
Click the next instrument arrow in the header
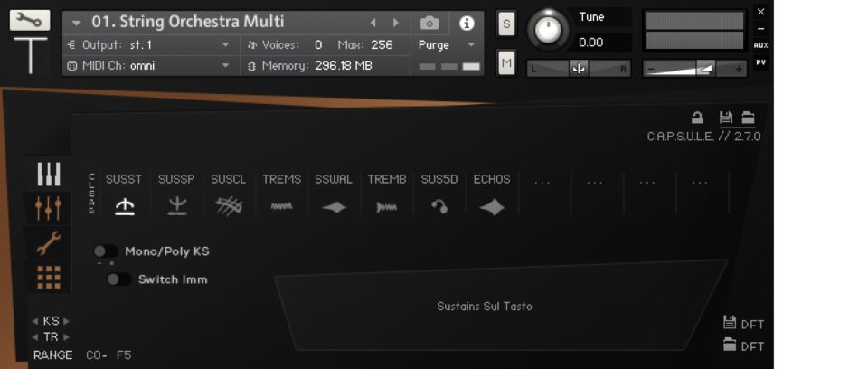[395, 23]
